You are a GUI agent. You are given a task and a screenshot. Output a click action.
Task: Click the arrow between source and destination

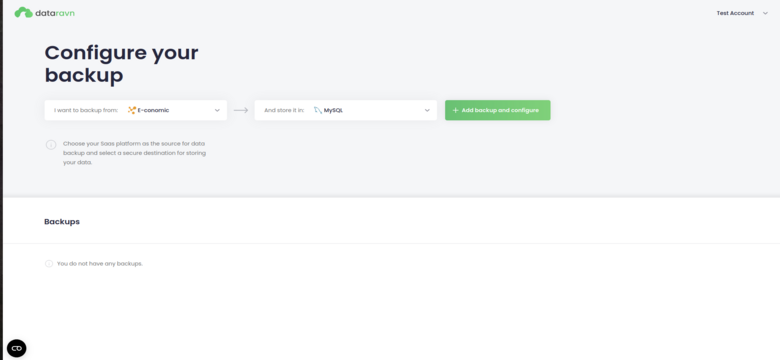[241, 110]
